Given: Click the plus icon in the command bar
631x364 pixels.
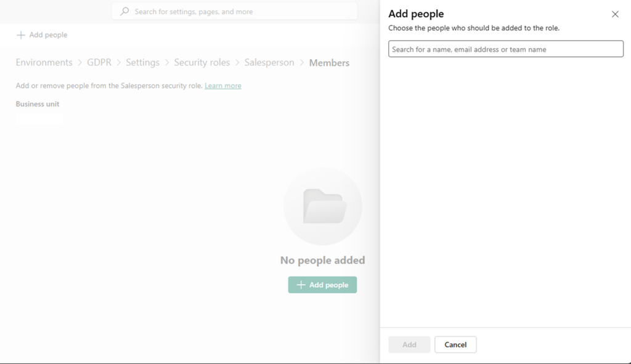Looking at the screenshot, I should pos(21,35).
